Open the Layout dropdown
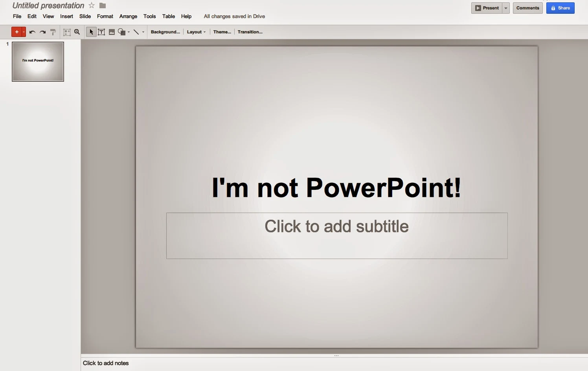Image resolution: width=588 pixels, height=371 pixels. coord(196,32)
